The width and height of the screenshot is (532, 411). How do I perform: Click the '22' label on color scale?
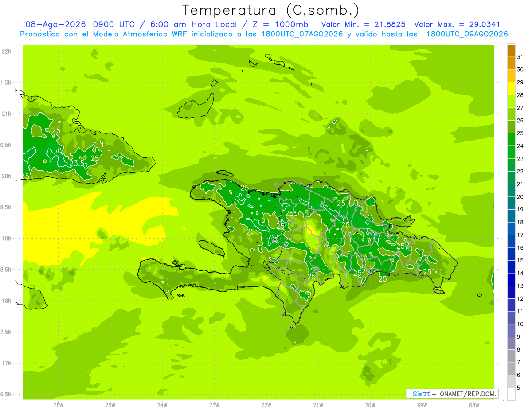tap(520, 171)
